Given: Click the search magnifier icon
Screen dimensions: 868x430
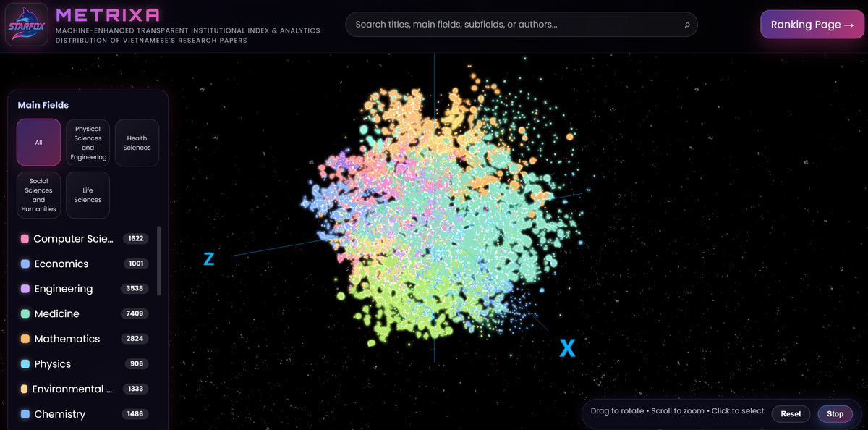Looking at the screenshot, I should 686,25.
